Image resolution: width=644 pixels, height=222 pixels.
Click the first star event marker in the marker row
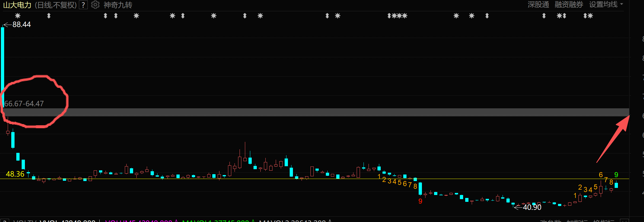pyautogui.click(x=18, y=16)
